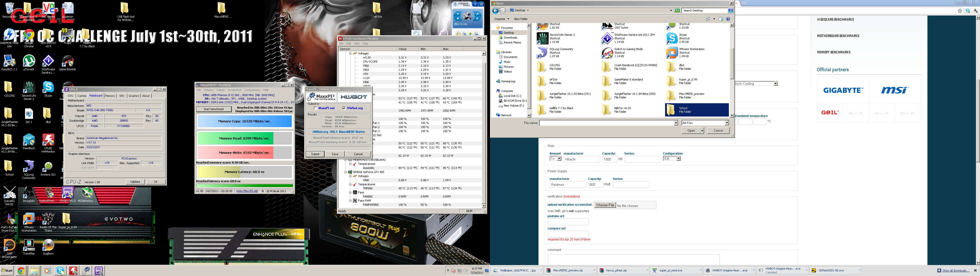Screen dimensions: 980x276
Task: Open the Screenshot menu in MaxxMEM
Action: 234,90
